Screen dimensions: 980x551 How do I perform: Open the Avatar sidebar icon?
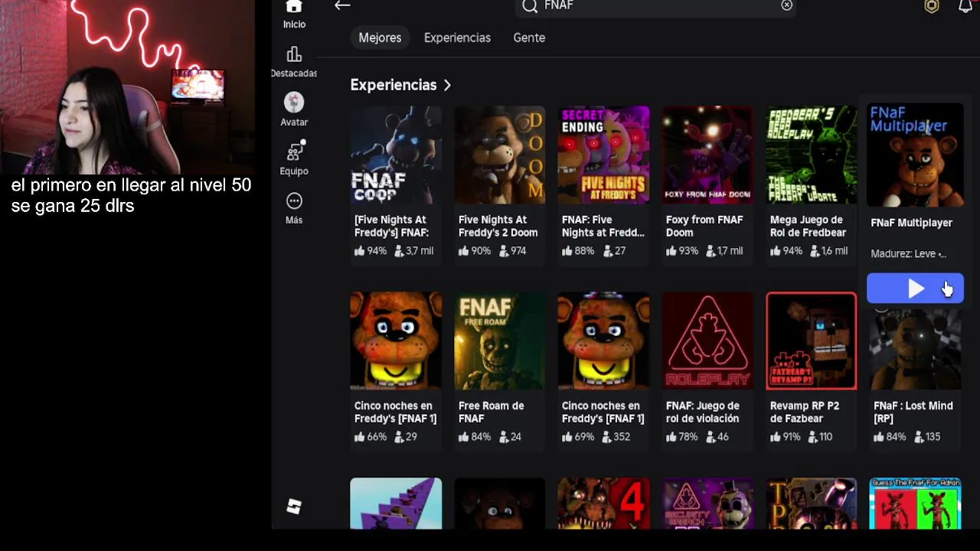pos(294,103)
